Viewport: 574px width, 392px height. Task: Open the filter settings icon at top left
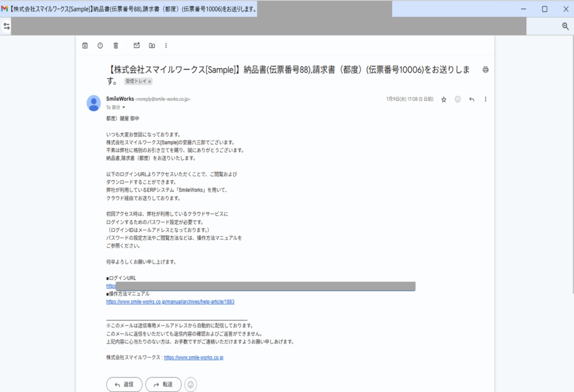(x=7, y=26)
